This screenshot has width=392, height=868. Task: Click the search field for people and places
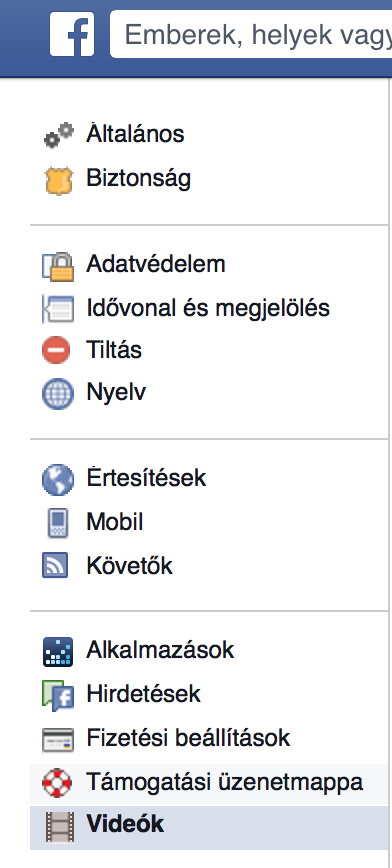[x=251, y=34]
